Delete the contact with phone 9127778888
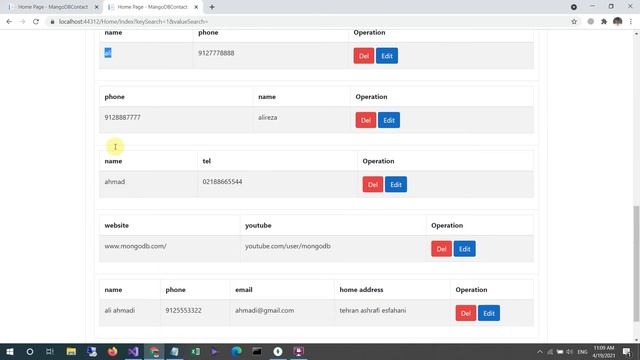640x360 pixels. click(364, 56)
